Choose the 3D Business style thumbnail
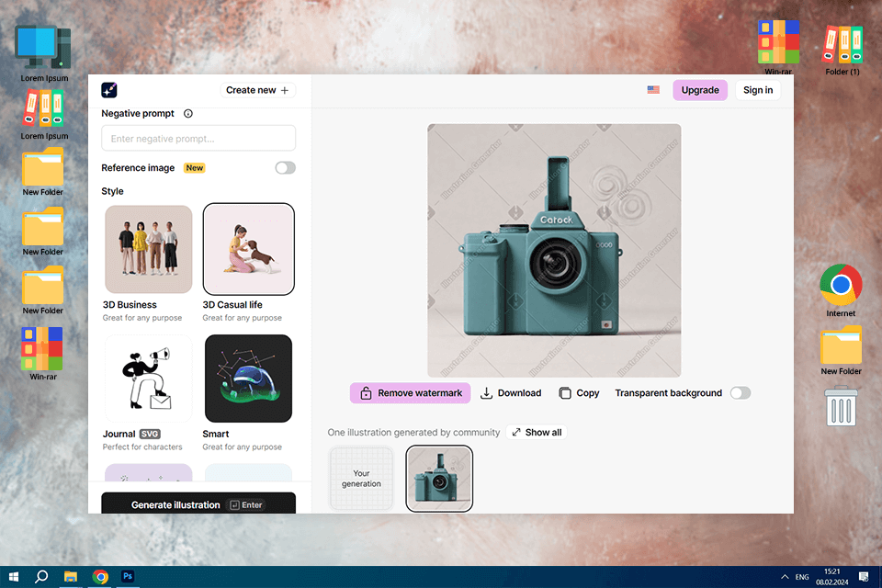 149,249
